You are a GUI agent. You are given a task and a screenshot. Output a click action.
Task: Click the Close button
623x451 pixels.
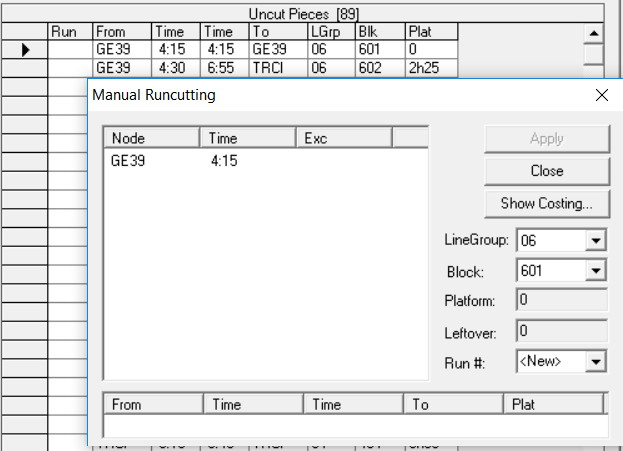[x=547, y=171]
